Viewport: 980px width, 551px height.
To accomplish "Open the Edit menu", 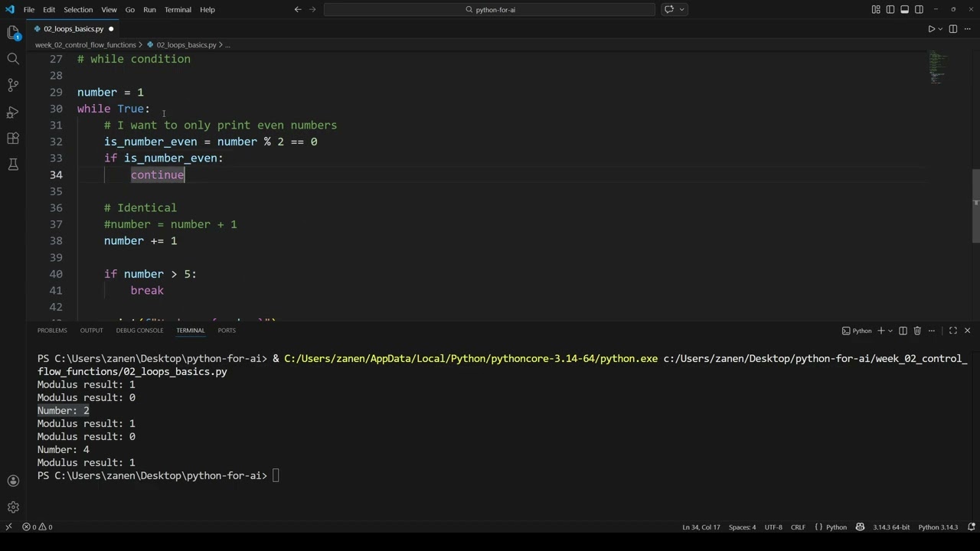I will 49,9.
